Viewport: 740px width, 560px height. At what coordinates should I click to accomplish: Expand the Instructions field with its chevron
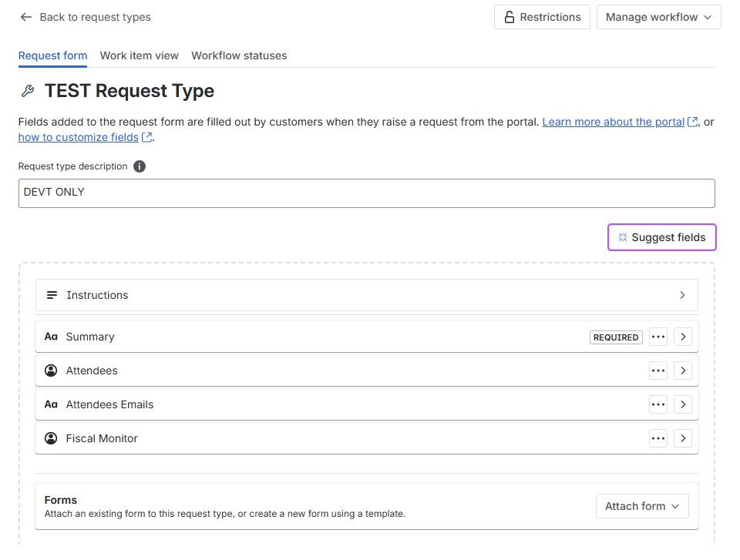[x=682, y=294]
